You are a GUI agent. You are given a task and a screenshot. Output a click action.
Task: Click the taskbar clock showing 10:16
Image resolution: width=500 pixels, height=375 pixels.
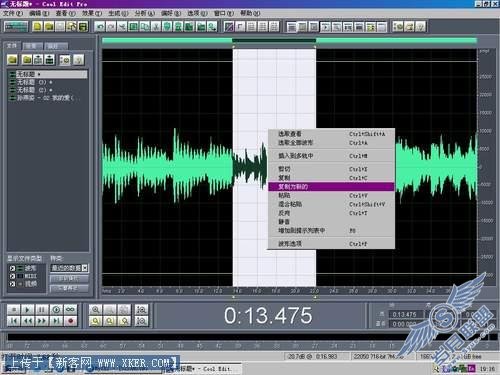487,369
